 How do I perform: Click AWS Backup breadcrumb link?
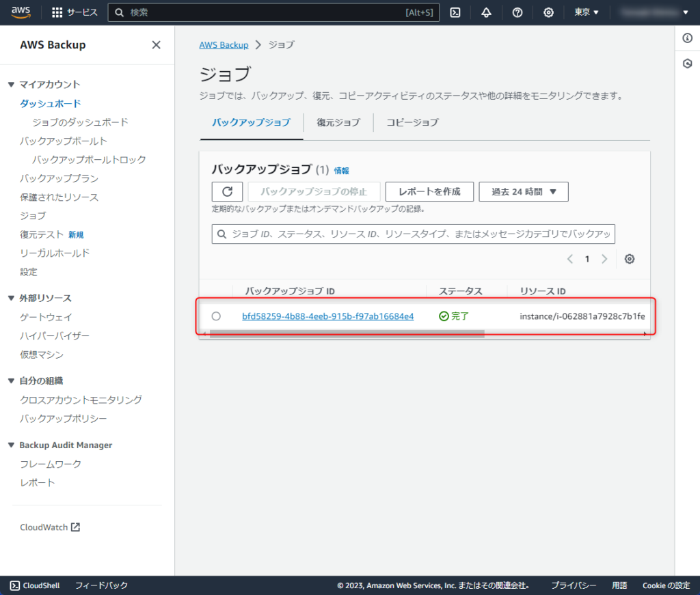[224, 45]
